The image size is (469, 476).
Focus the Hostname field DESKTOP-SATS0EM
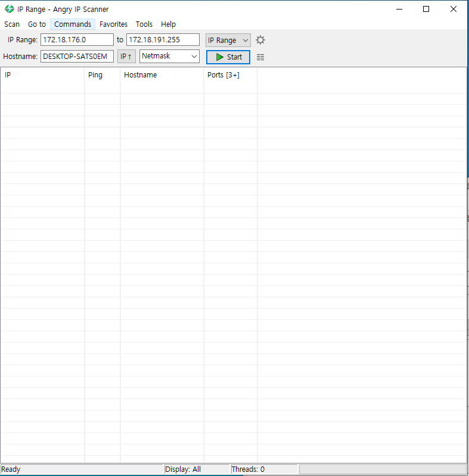pos(77,57)
